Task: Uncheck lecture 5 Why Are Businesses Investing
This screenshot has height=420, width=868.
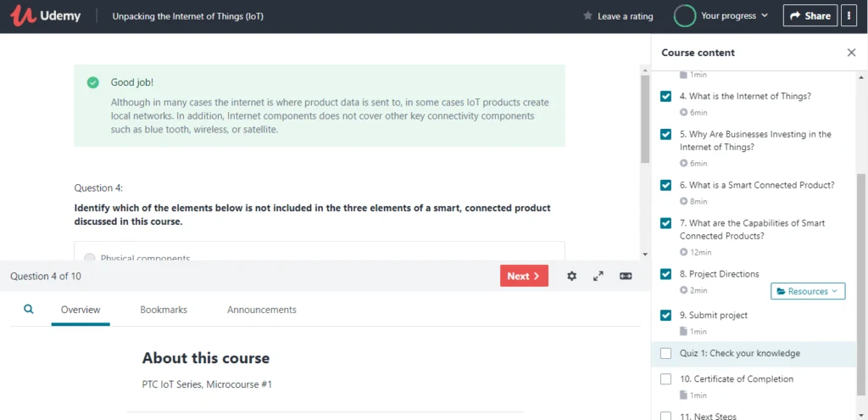Action: point(666,134)
